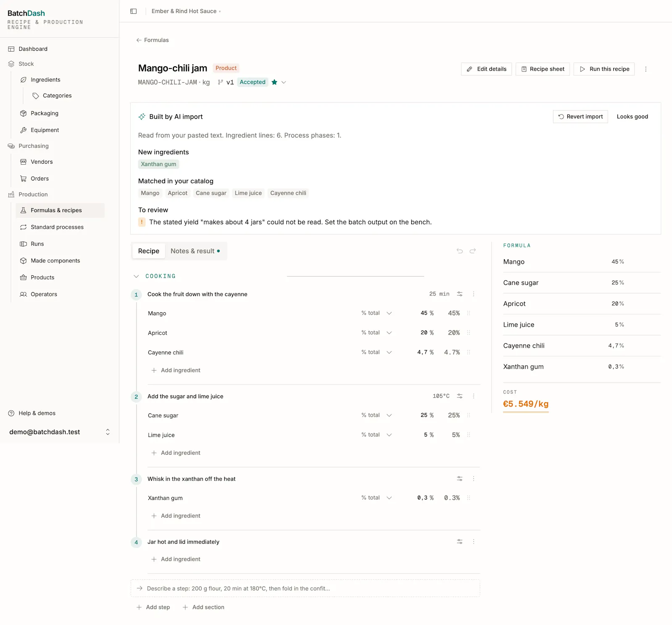Open step 4 more options menu

[474, 542]
